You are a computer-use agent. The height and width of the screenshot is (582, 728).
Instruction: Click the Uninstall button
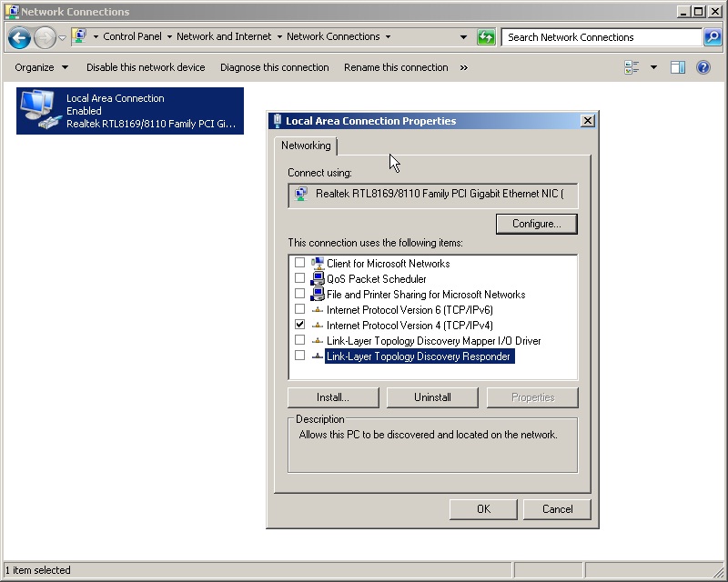click(x=432, y=397)
